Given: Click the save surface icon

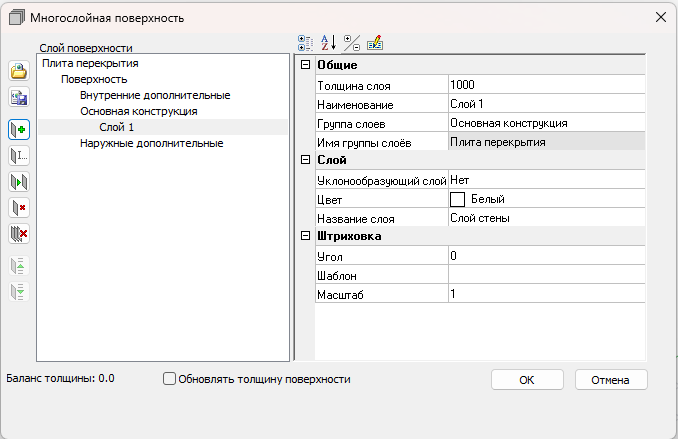Looking at the screenshot, I should click(18, 98).
